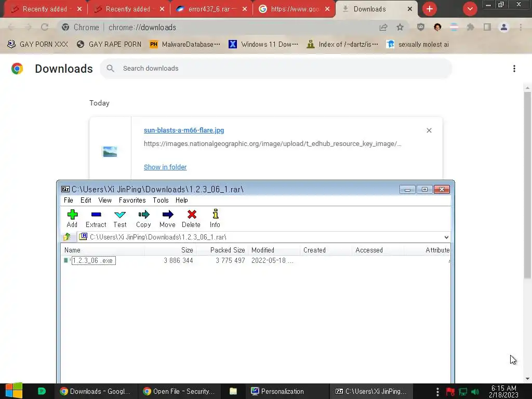Go up one folder in 7-Zip
This screenshot has height=399, width=532.
[x=67, y=237]
